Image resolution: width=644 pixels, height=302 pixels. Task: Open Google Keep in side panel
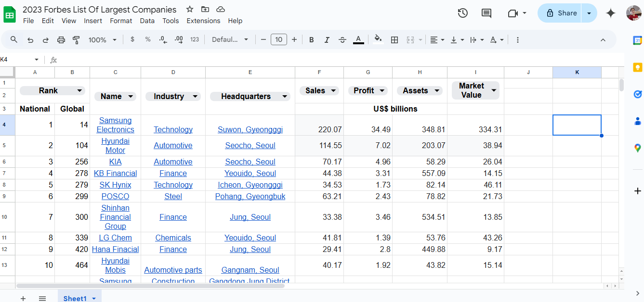point(637,67)
